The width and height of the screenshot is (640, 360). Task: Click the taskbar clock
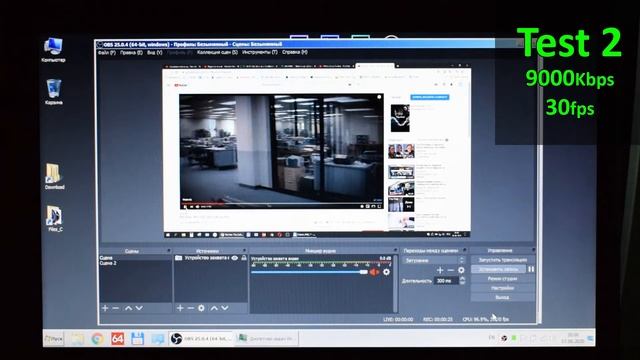point(573,338)
